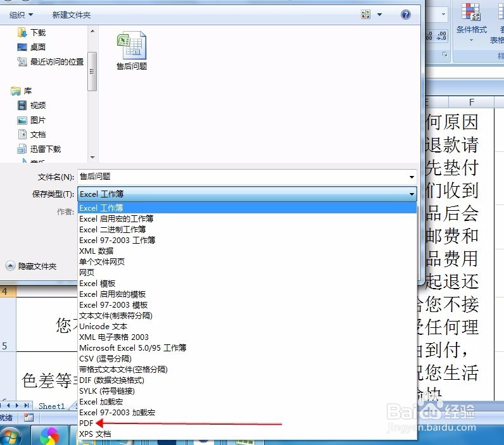Open 最近访问的位置 in sidebar
504x445 pixels.
pos(51,61)
